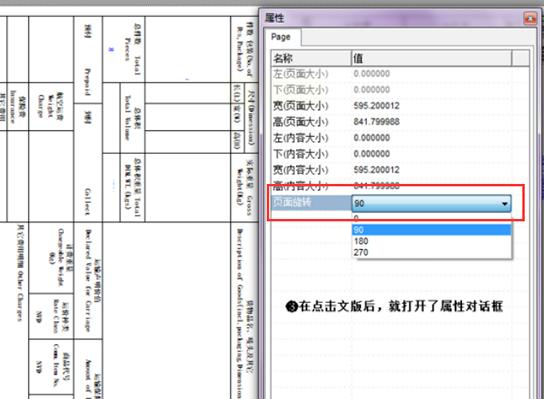Click value 841.799988 for page height
Viewport: 544px width, 399px height.
(376, 121)
